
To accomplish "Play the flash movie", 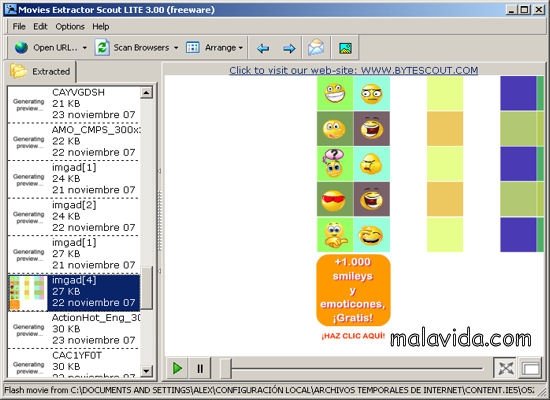I will 177,368.
